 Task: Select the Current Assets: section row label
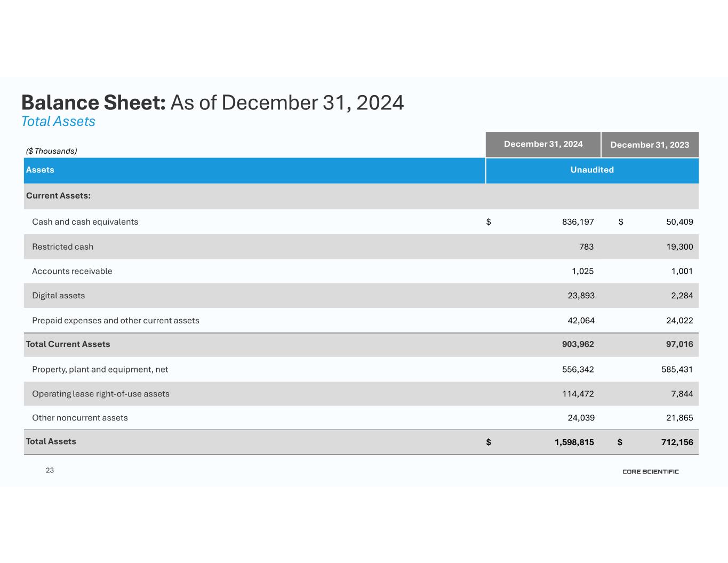(x=58, y=196)
